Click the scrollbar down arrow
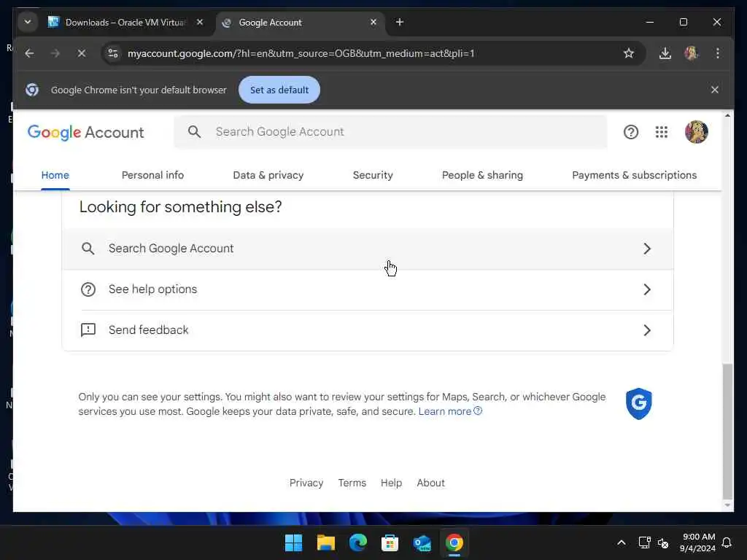Viewport: 747px width, 560px height. 727,505
